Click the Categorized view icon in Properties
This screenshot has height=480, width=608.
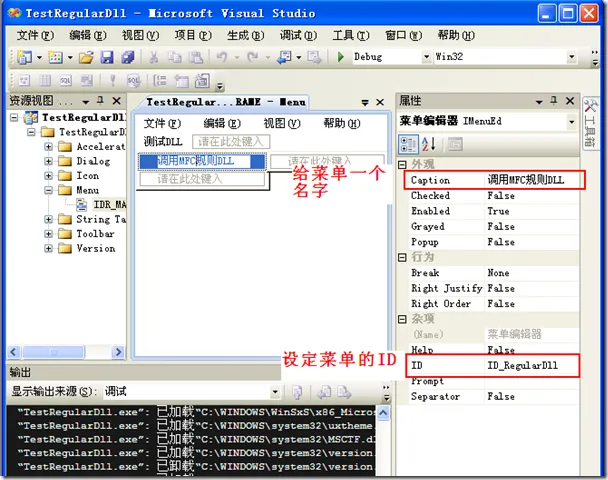point(409,143)
